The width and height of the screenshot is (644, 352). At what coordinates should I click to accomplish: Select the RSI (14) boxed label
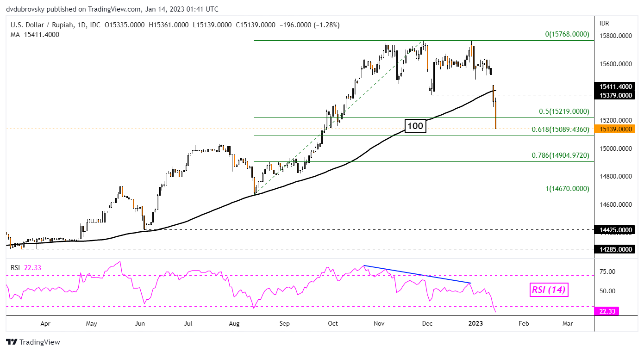(x=548, y=290)
